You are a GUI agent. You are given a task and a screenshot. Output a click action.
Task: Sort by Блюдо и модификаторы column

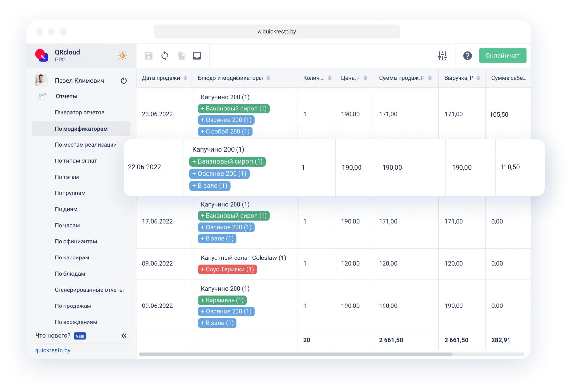268,78
